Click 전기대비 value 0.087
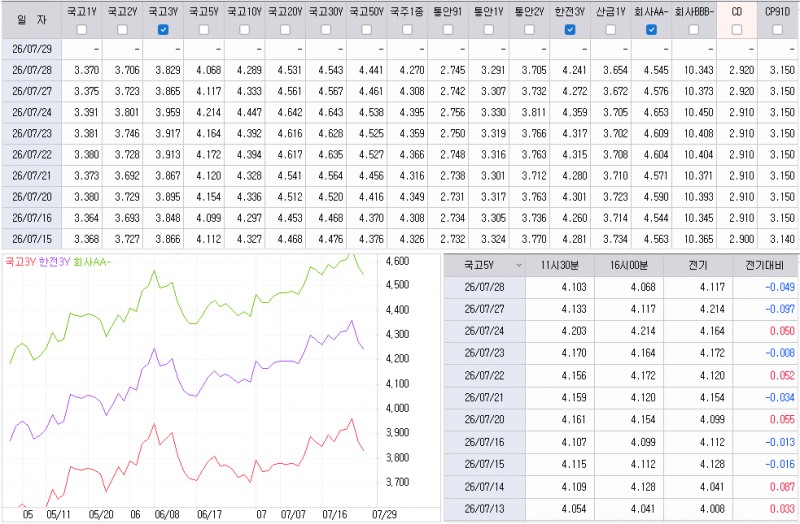The height and width of the screenshot is (524, 800). (782, 487)
